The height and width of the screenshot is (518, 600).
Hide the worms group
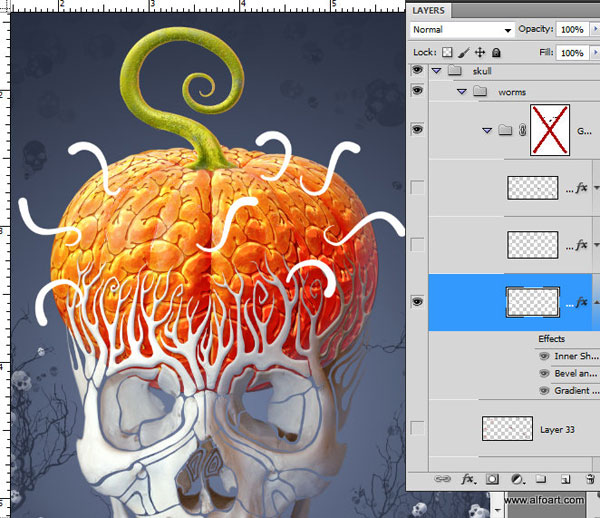tap(417, 91)
